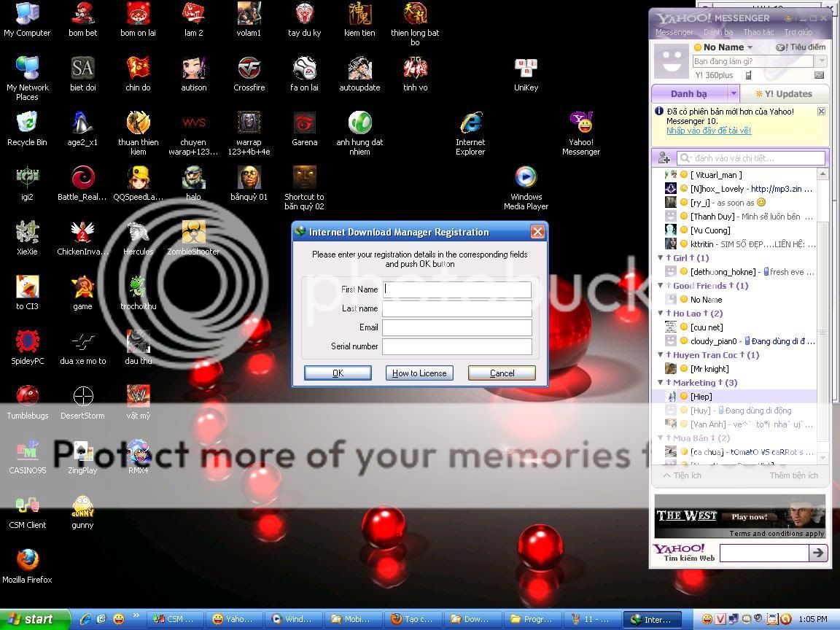Viewport: 840px width, 630px height.
Task: Open the Trợ giúp menu
Action: 798,32
